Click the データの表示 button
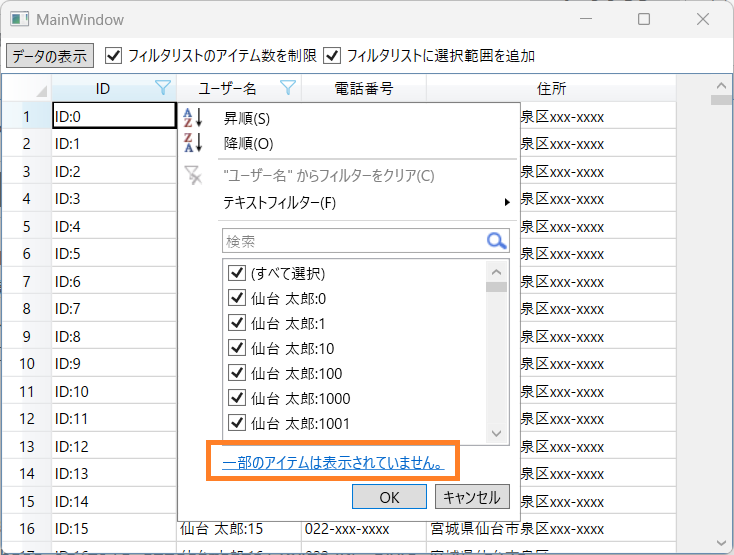Viewport: 734px width, 555px height. (x=50, y=56)
